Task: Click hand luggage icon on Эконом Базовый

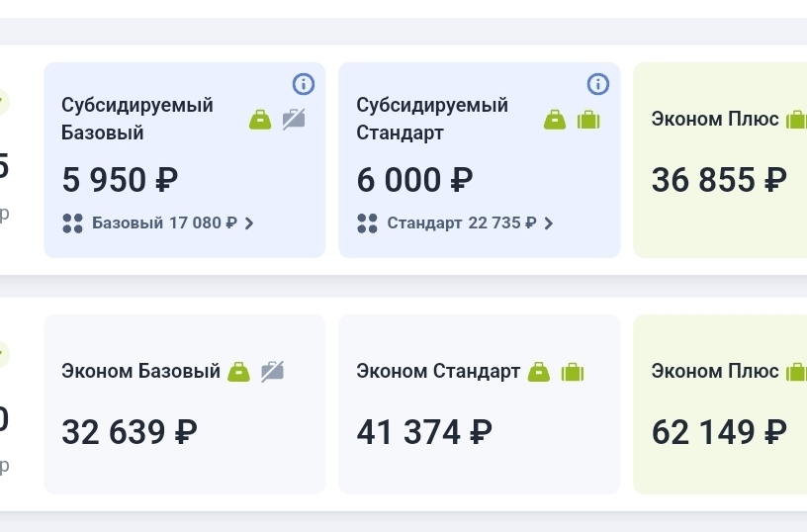Action: (239, 372)
